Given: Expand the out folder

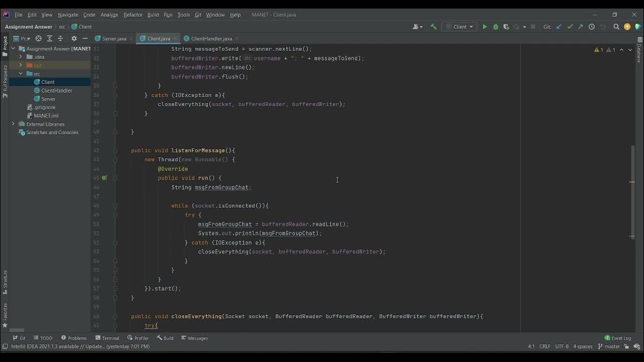Looking at the screenshot, I should point(20,65).
